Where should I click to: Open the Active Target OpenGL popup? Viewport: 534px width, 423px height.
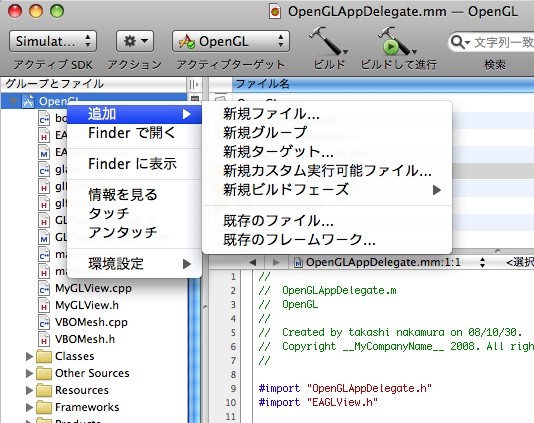tap(231, 41)
